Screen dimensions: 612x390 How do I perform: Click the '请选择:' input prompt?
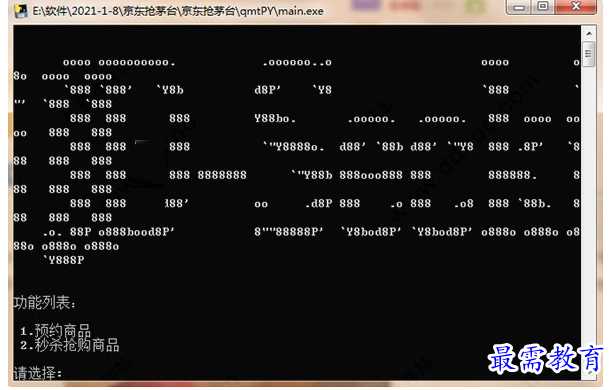click(37, 373)
